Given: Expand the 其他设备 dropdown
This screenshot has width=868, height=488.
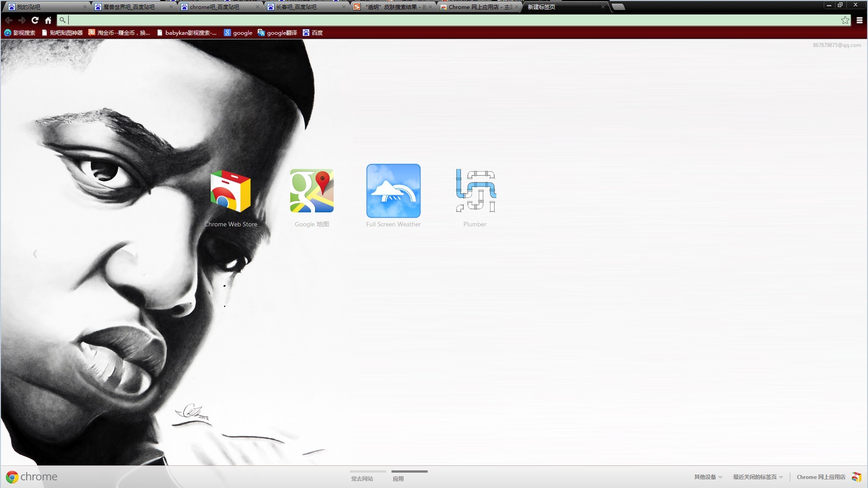Looking at the screenshot, I should [x=708, y=477].
